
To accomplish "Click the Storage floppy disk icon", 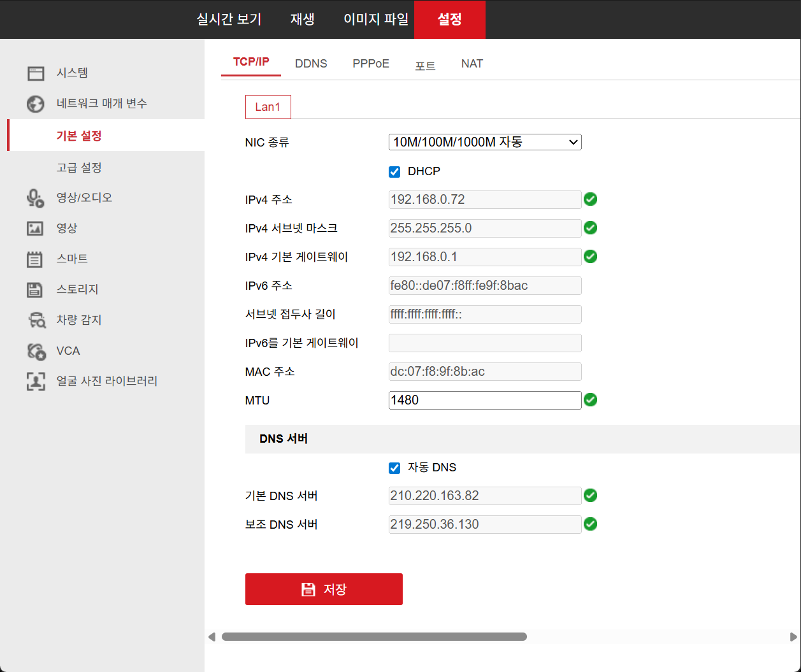I will [34, 290].
